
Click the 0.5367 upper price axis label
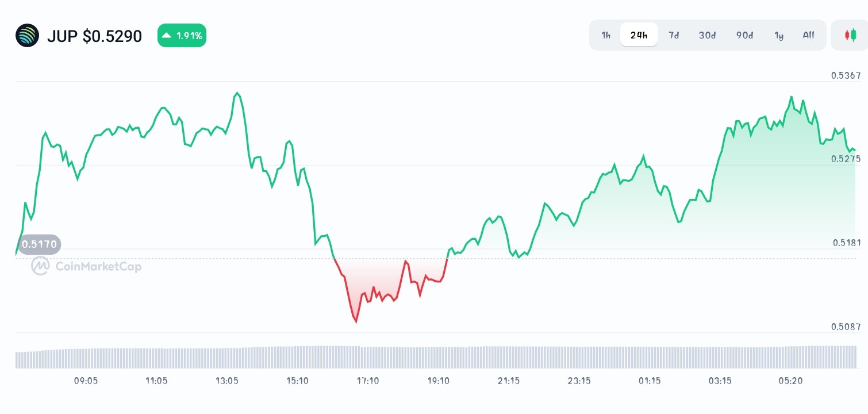(846, 75)
